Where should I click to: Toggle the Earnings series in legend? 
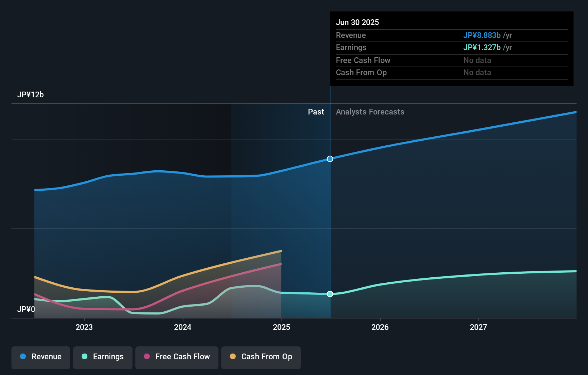pos(103,357)
